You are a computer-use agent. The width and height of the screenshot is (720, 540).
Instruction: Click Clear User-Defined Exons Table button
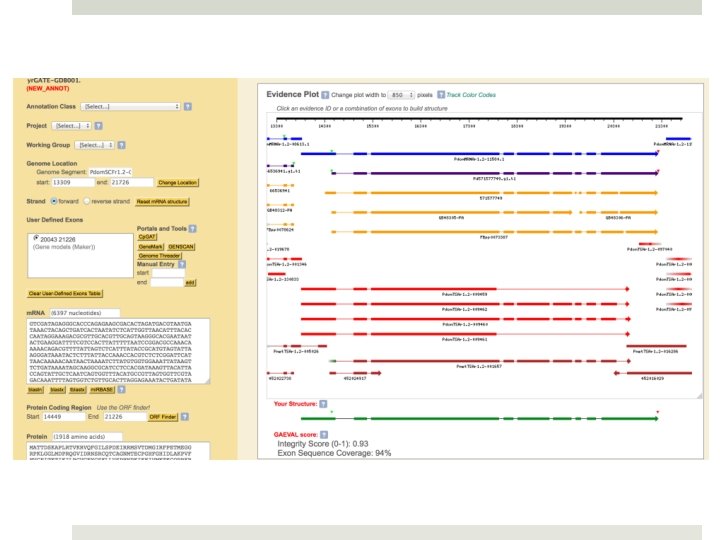click(x=65, y=293)
